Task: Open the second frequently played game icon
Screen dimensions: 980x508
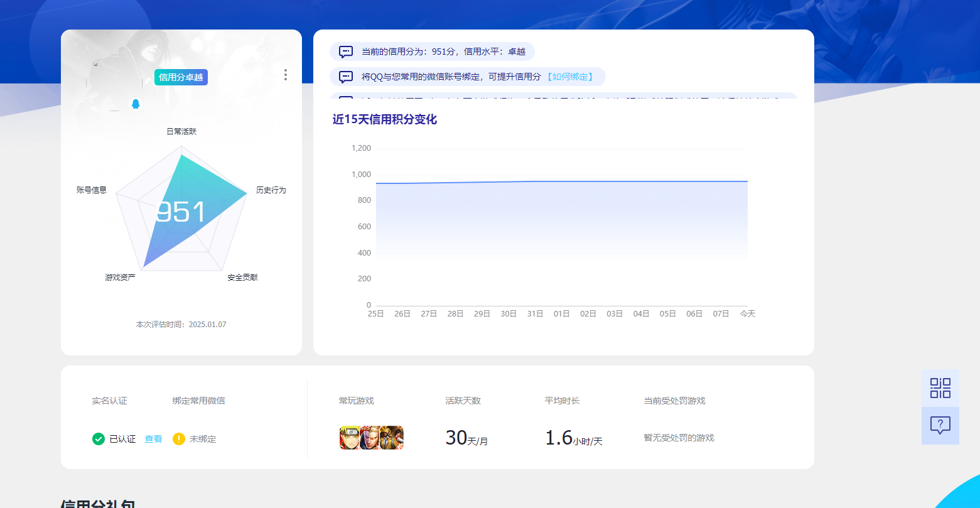Action: click(370, 438)
